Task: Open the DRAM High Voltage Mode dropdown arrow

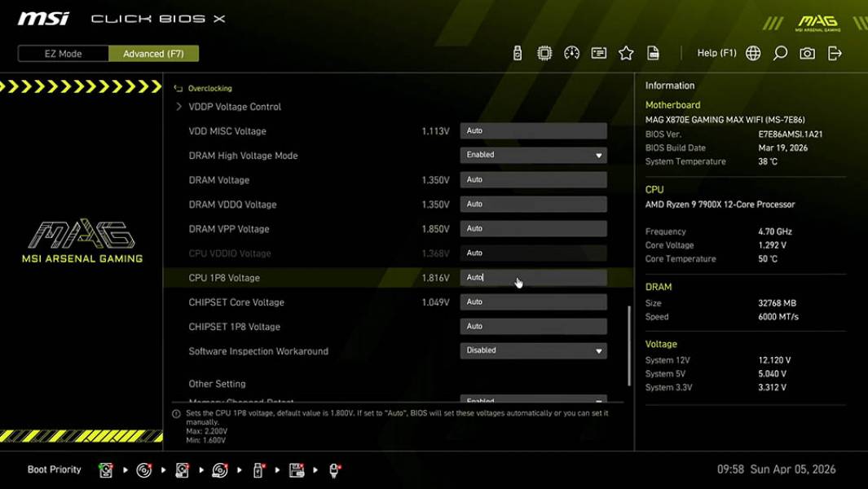Action: (x=599, y=155)
